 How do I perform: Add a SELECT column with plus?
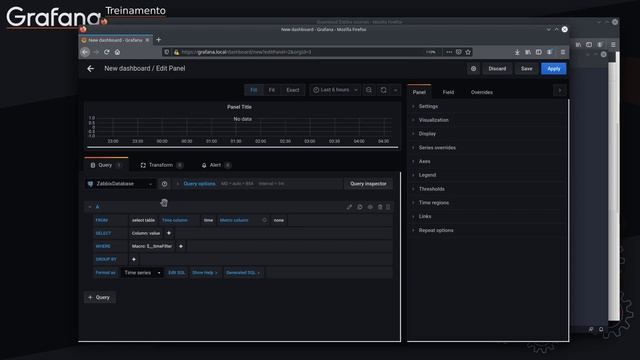(x=169, y=233)
